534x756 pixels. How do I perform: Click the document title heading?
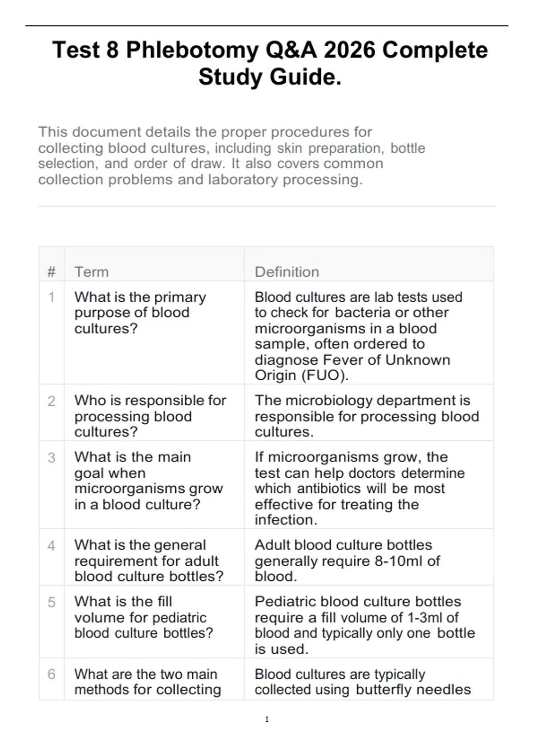coord(270,63)
